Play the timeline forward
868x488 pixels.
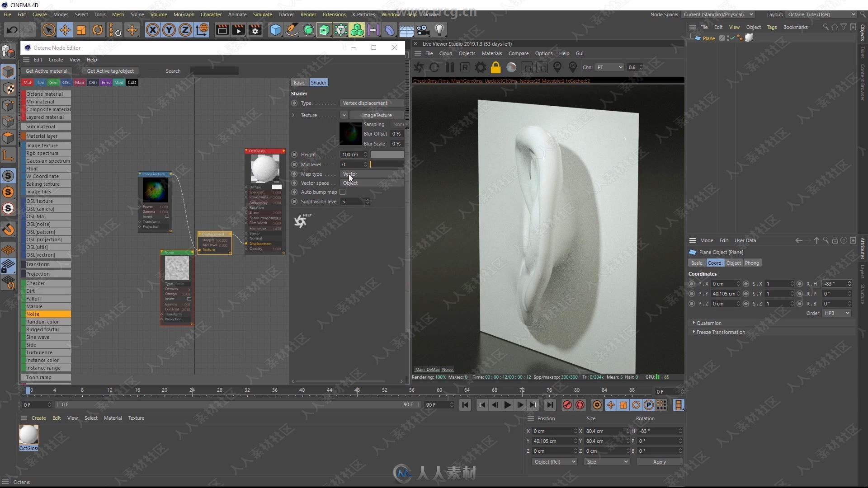(x=507, y=405)
